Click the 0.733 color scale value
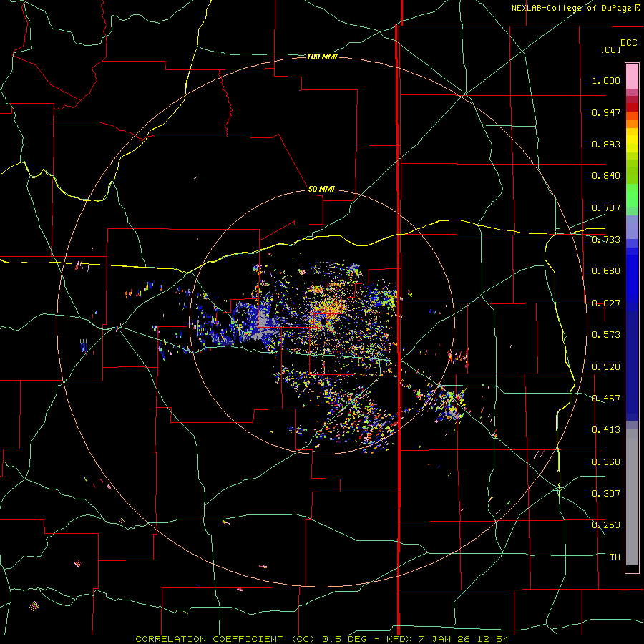This screenshot has width=644, height=644. point(606,240)
